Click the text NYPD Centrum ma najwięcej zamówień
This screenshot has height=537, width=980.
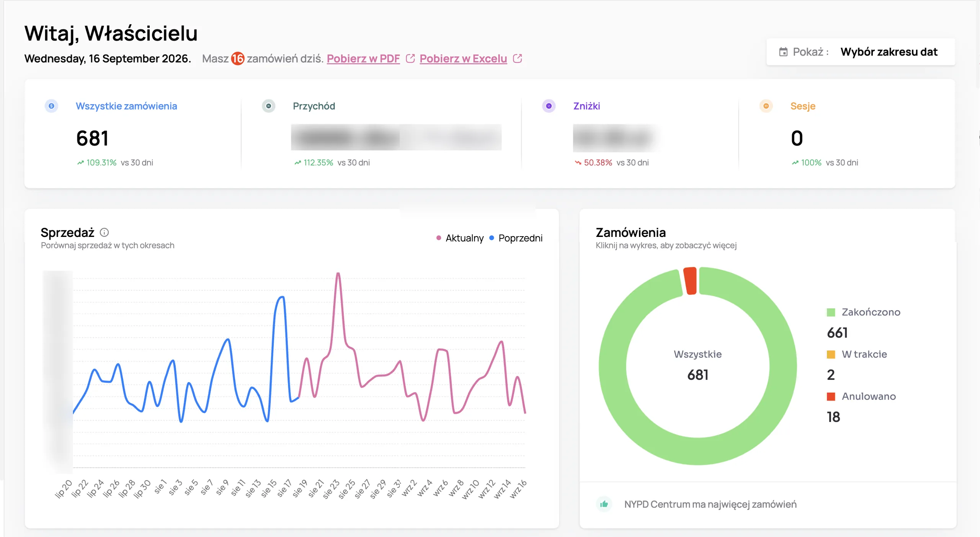pyautogui.click(x=710, y=504)
